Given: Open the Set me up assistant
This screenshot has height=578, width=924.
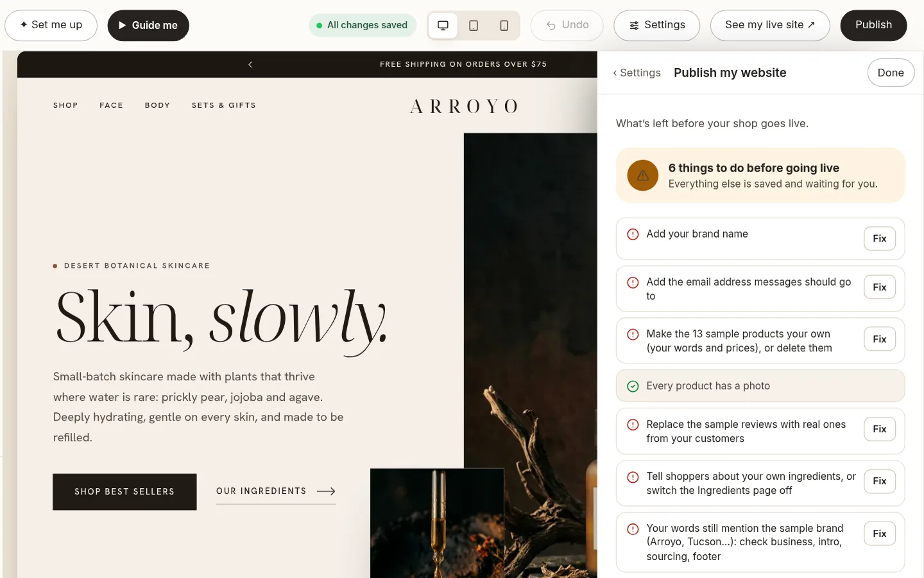Looking at the screenshot, I should 51,26.
